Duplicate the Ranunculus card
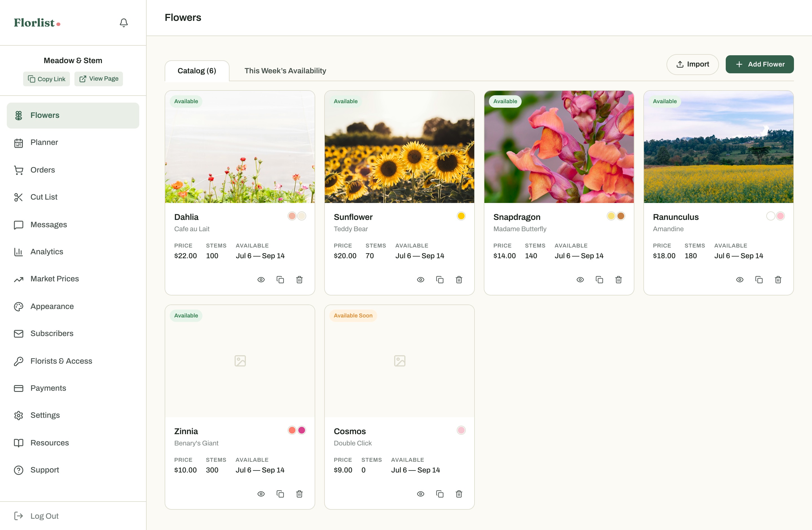 (759, 280)
